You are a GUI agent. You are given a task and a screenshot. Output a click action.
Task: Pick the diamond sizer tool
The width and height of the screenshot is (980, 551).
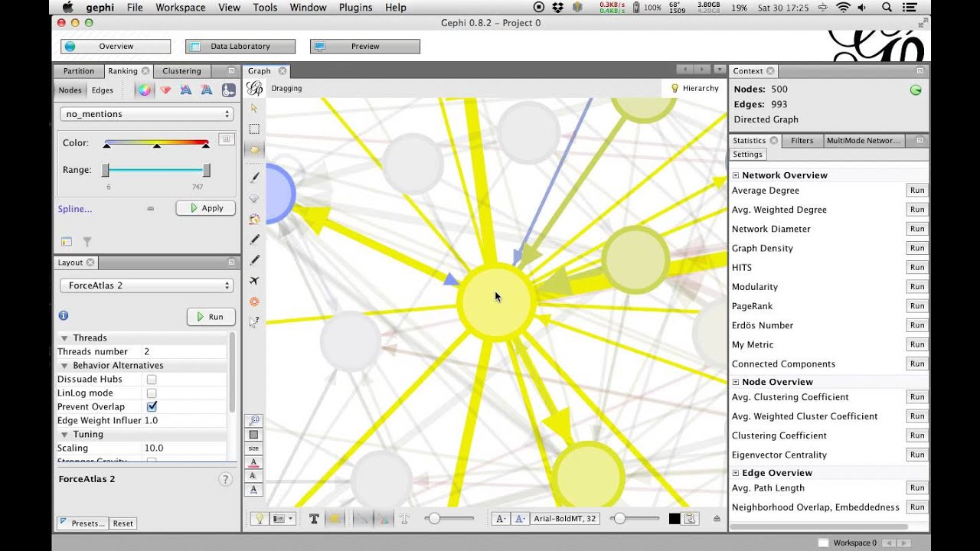254,198
